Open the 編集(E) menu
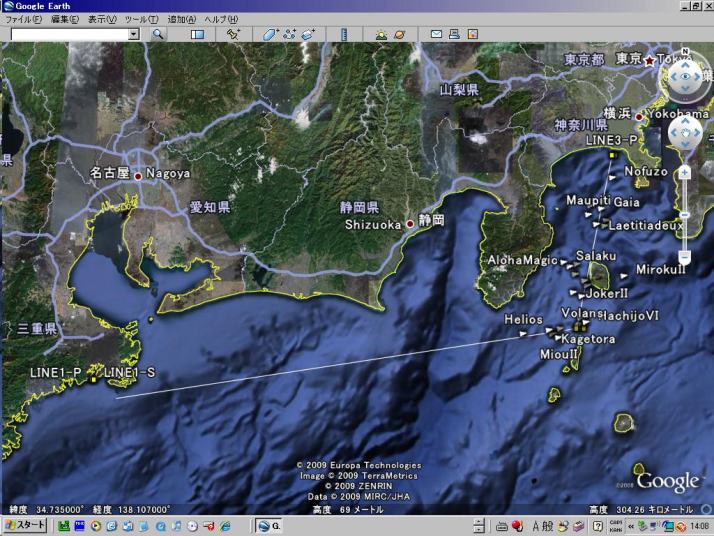The image size is (714, 536). click(x=65, y=19)
